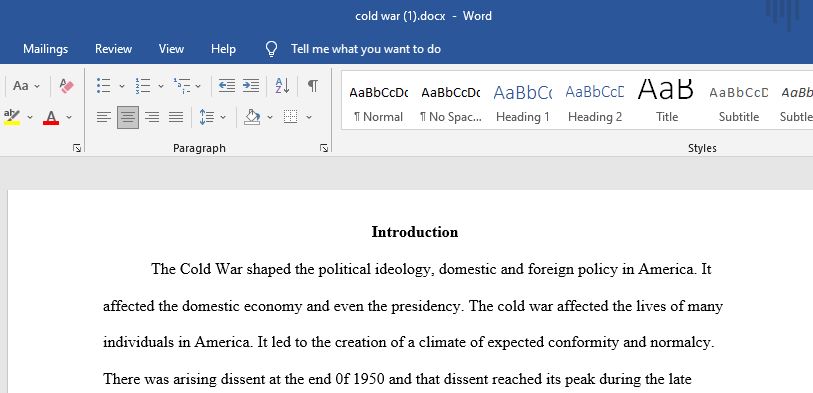Switch to the Review tab

[x=113, y=49]
